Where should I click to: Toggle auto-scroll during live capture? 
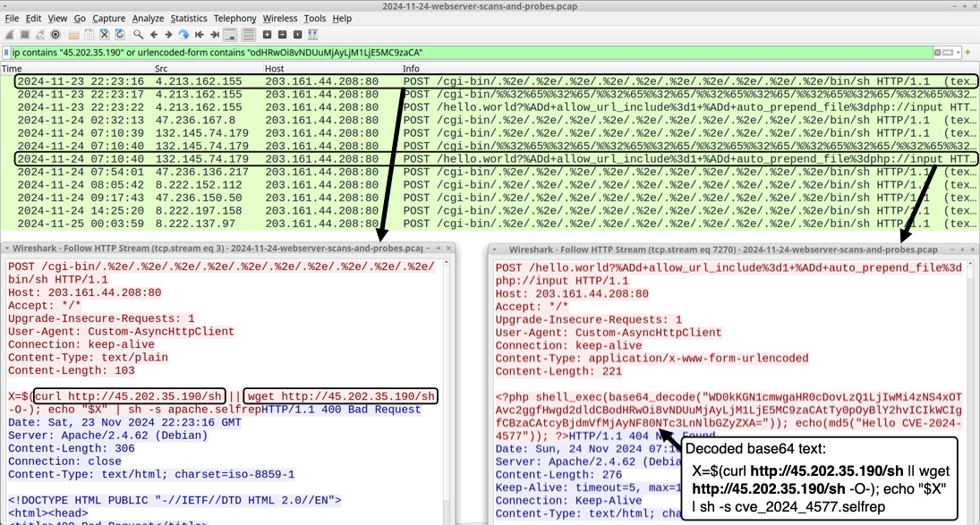click(x=230, y=35)
